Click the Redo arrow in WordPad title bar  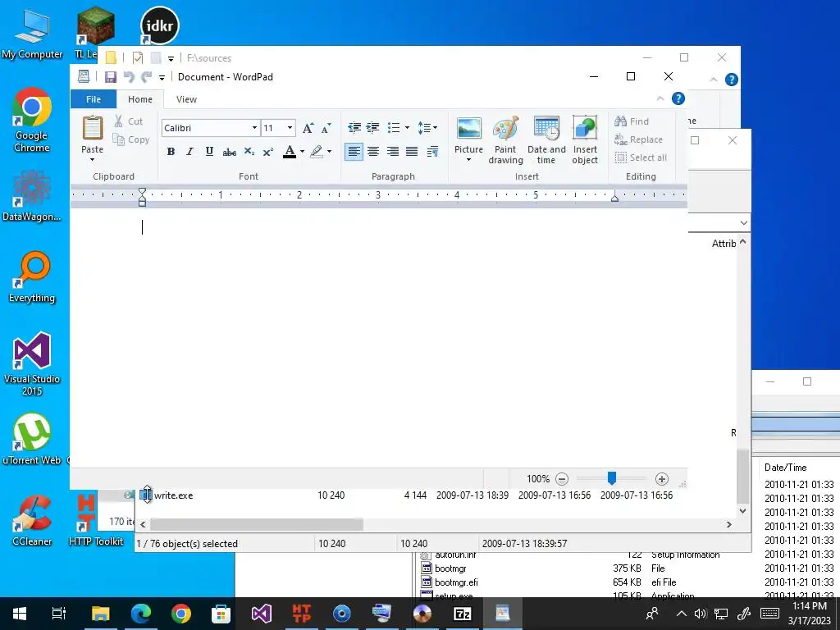tap(146, 76)
